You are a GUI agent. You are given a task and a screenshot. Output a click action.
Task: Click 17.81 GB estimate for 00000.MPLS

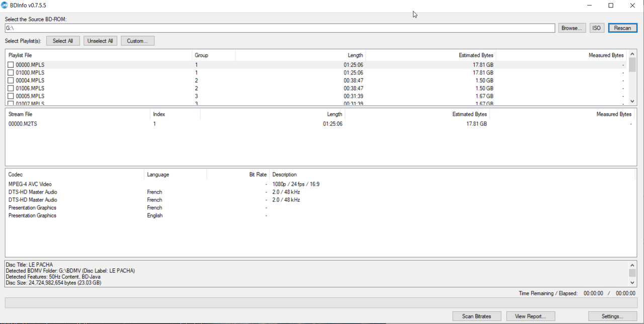tap(483, 65)
